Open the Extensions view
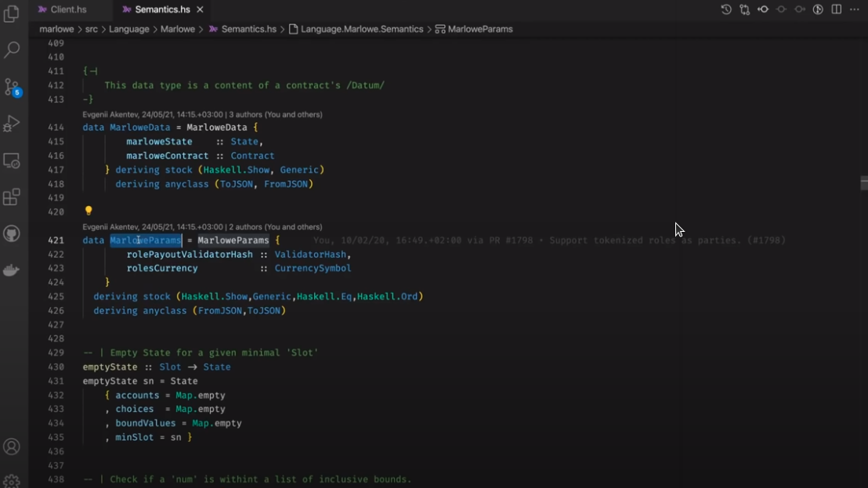Image resolution: width=868 pixels, height=488 pixels. click(x=12, y=197)
